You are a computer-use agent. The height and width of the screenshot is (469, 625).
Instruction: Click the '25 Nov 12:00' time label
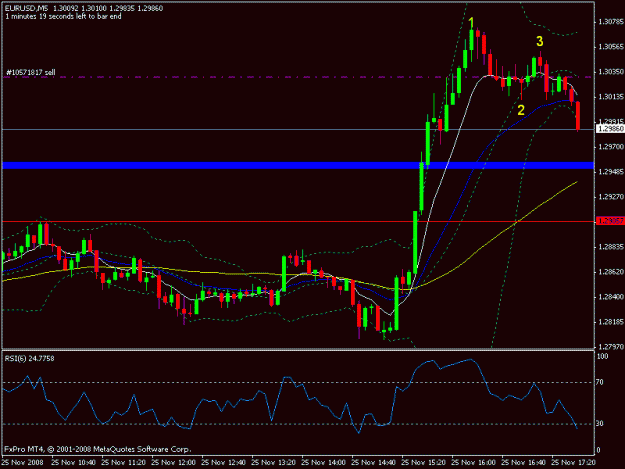pos(173,463)
